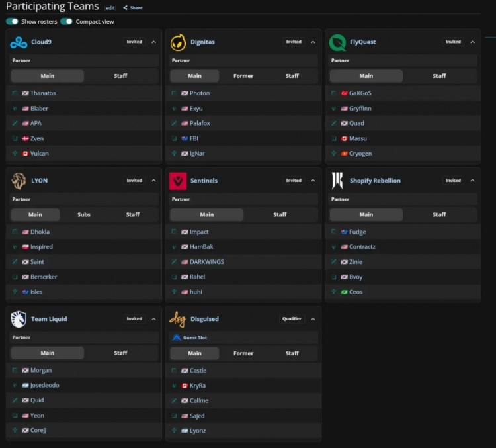The image size is (496, 448).
Task: Switch to FlyQuest Staff tab
Action: [439, 76]
